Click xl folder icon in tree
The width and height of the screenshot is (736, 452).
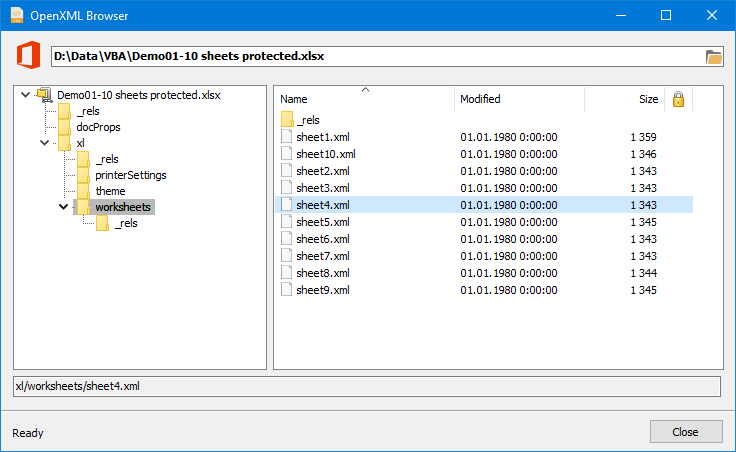click(x=64, y=143)
